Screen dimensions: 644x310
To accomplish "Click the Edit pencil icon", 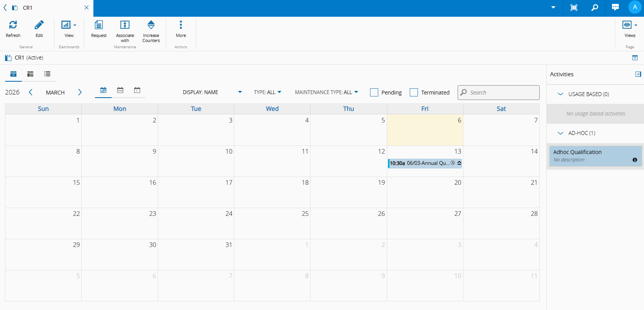I will (x=39, y=25).
